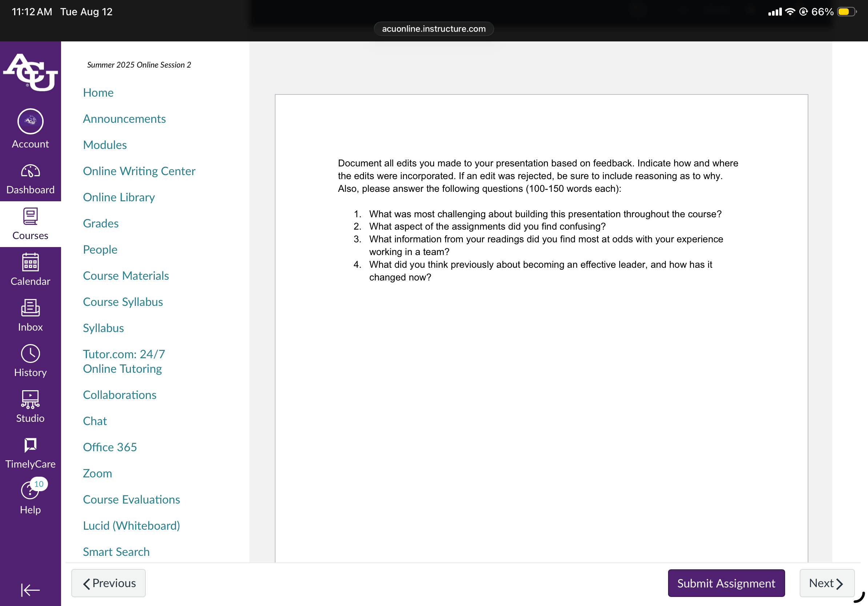The width and height of the screenshot is (868, 606).
Task: Go to the Next module item
Action: pyautogui.click(x=827, y=583)
